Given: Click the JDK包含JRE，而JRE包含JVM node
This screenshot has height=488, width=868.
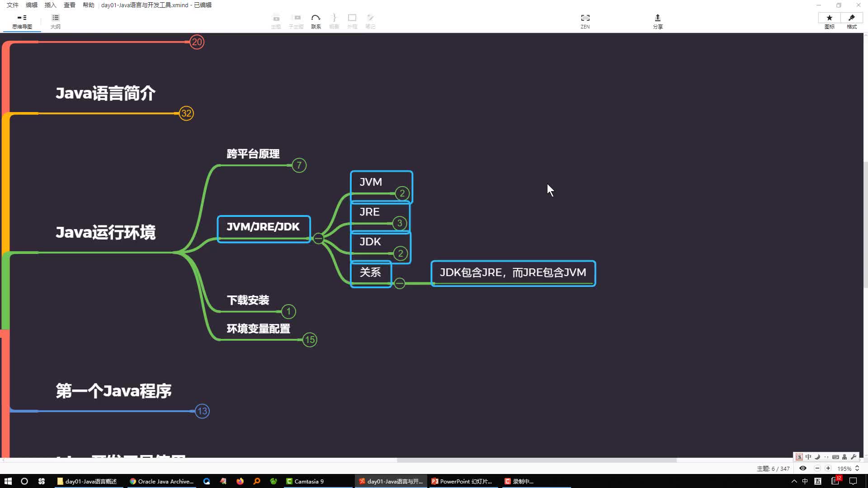Looking at the screenshot, I should point(512,273).
